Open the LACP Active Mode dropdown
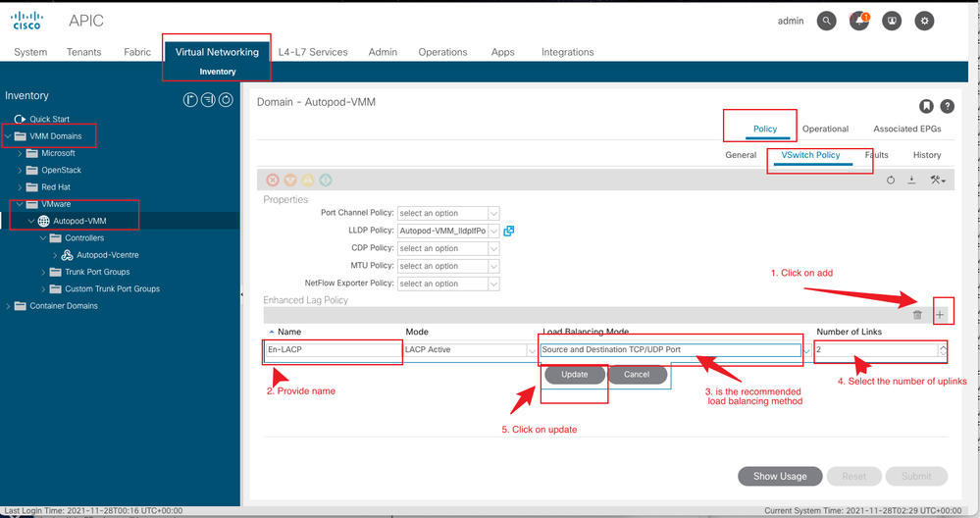980x518 pixels. pyautogui.click(x=532, y=350)
